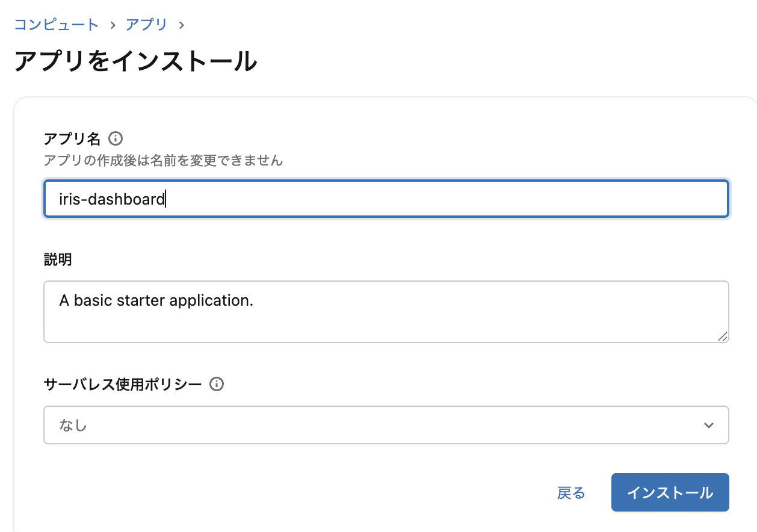This screenshot has height=532, width=757.
Task: Open the serverless policy tooltip icon
Action: click(218, 384)
